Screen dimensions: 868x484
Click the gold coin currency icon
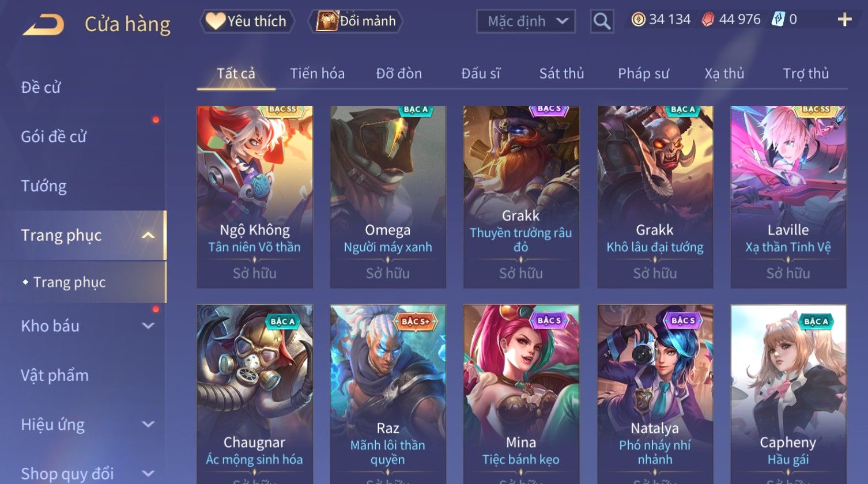(638, 20)
